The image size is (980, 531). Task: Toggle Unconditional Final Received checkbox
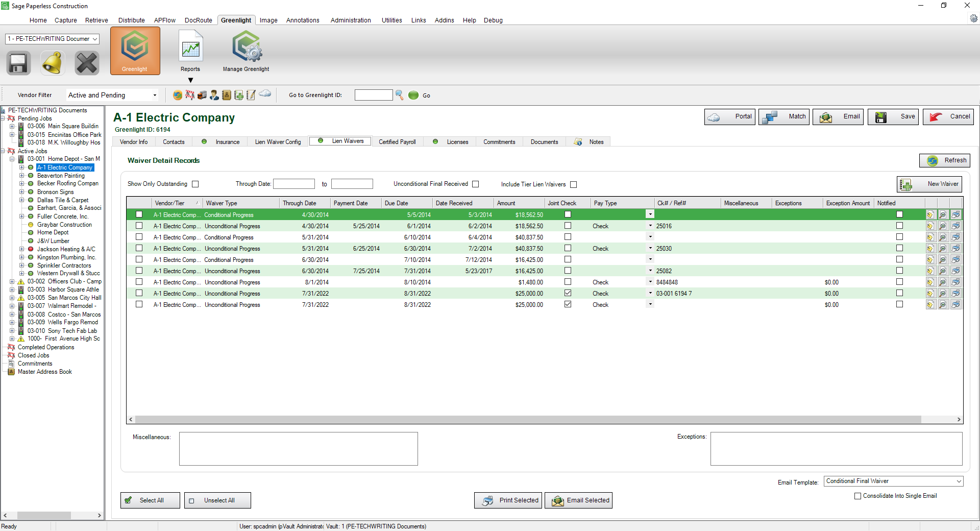tap(476, 184)
